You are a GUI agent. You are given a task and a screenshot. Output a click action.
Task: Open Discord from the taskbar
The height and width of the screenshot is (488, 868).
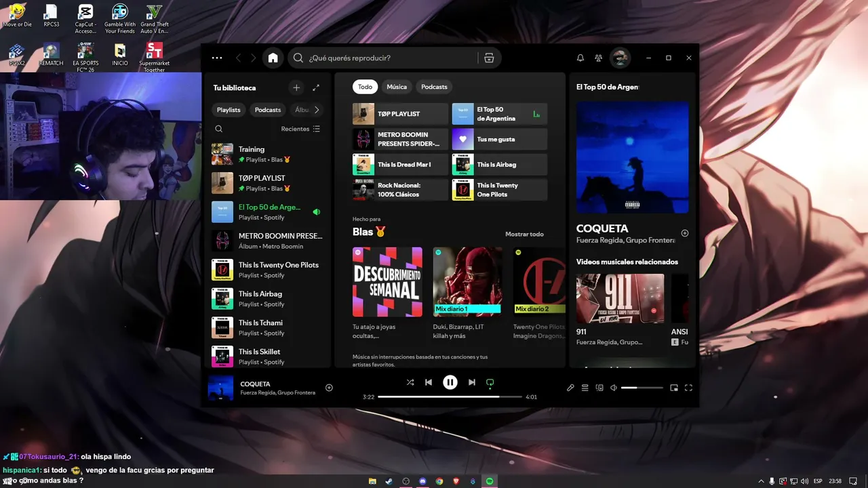[422, 481]
